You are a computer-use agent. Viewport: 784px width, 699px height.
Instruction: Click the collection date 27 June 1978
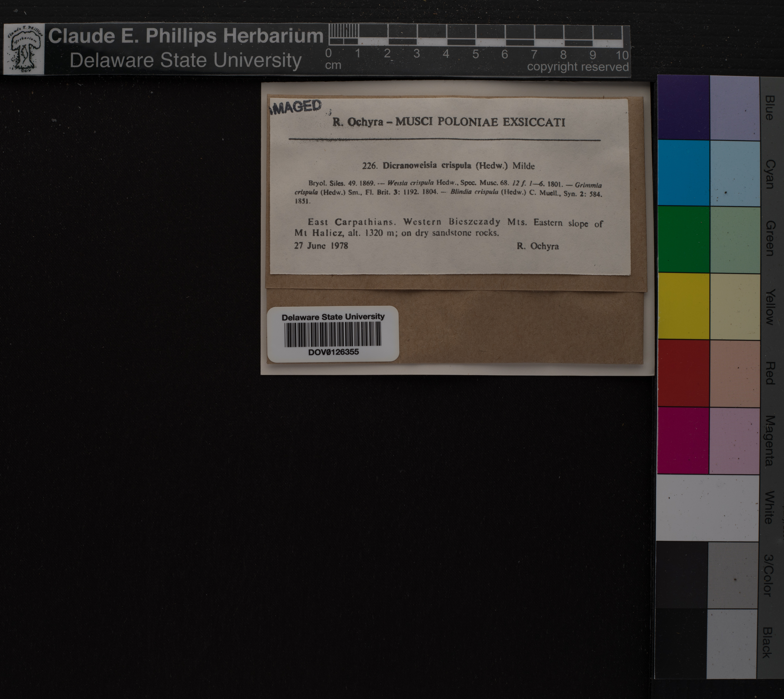[x=321, y=246]
